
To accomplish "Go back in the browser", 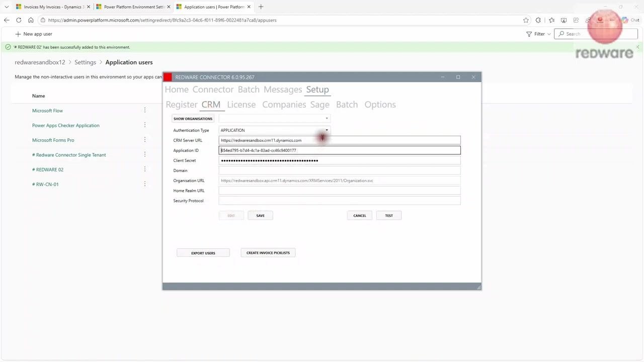I will coord(7,20).
